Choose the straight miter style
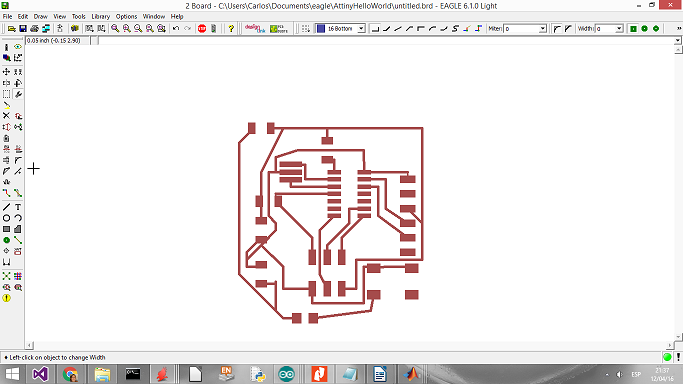This screenshot has width=683, height=384. pos(568,29)
